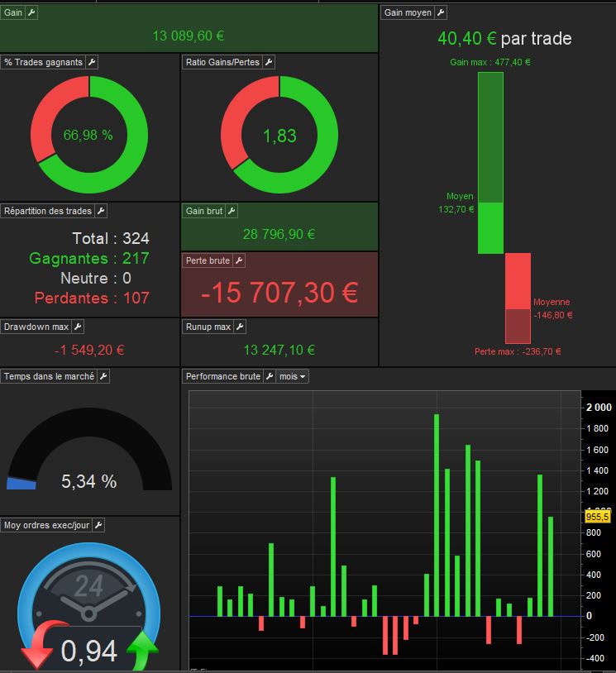Expand the mois period dropdown
The height and width of the screenshot is (673, 616).
(292, 376)
